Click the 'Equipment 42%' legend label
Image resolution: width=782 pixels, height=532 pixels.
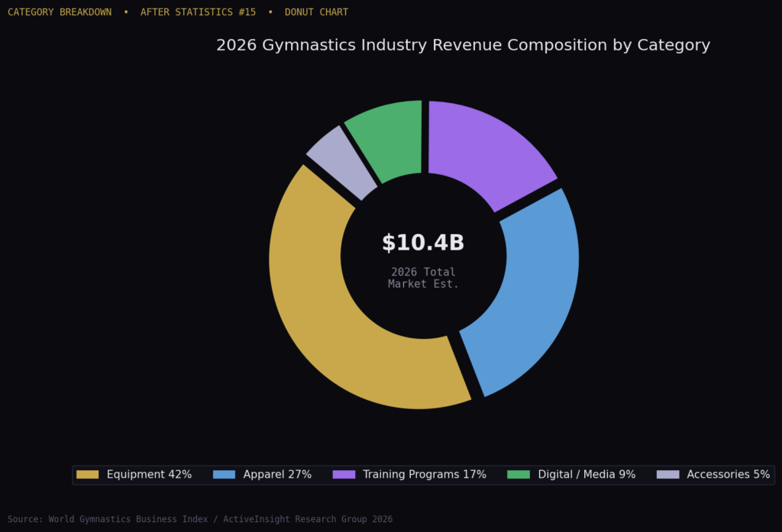tap(149, 474)
